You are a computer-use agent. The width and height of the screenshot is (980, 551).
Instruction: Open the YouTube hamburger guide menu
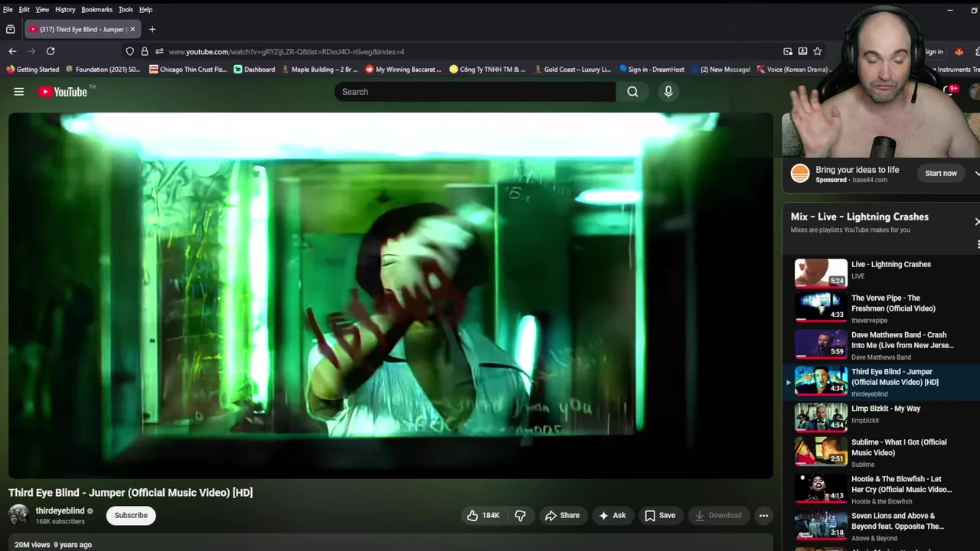[x=19, y=92]
